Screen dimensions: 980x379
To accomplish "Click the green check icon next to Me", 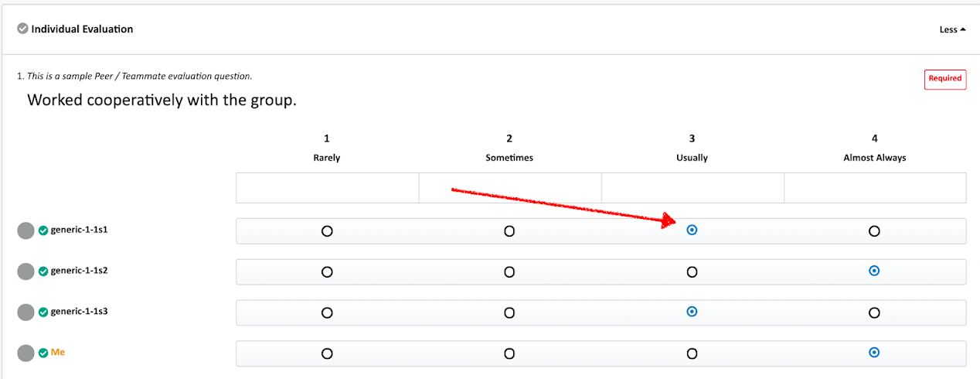I will tap(43, 353).
